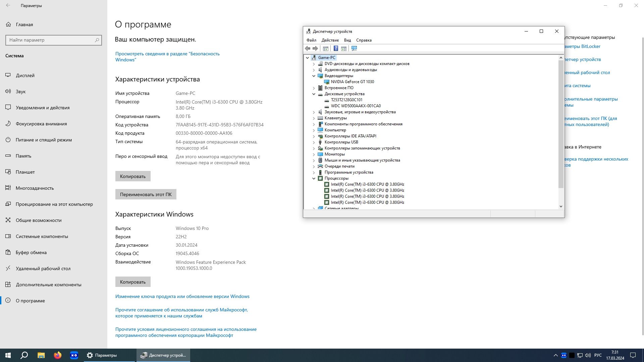The width and height of the screenshot is (644, 362).
Task: Expand Аудиовходы и аудиовыходы node
Action: point(314,70)
